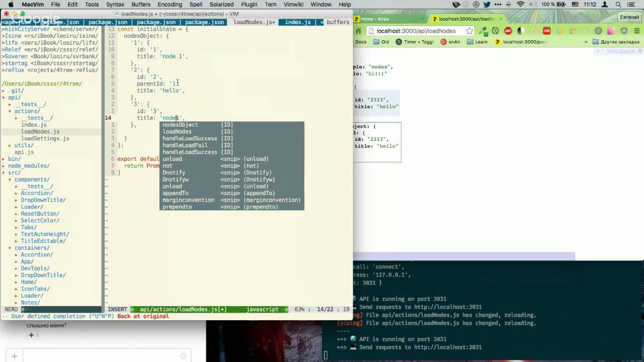Viewport: 644px width, 362px height.
Task: Open the Syntax menu
Action: (x=115, y=5)
